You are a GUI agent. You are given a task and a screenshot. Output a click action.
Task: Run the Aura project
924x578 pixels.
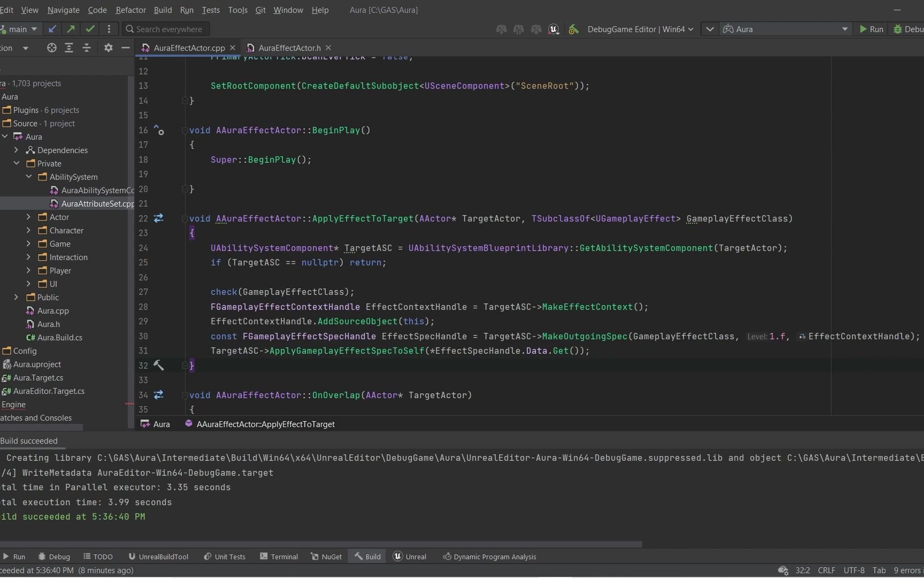[x=871, y=29]
